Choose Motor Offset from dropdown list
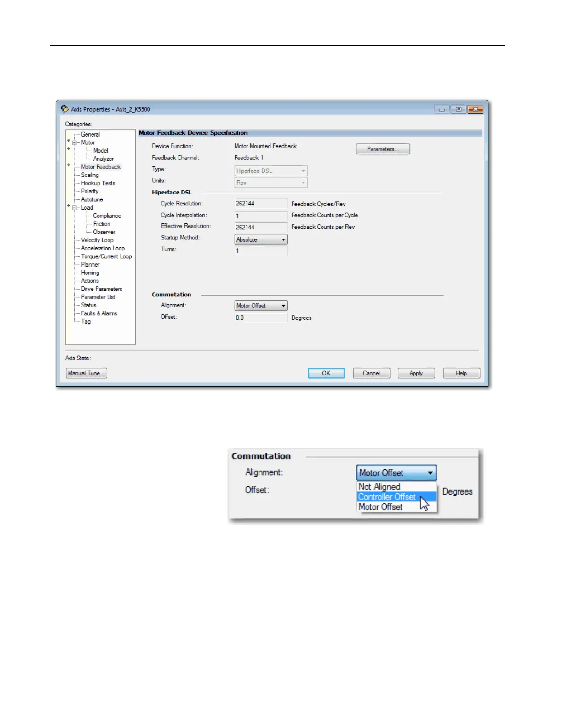The width and height of the screenshot is (563, 728). [396, 507]
